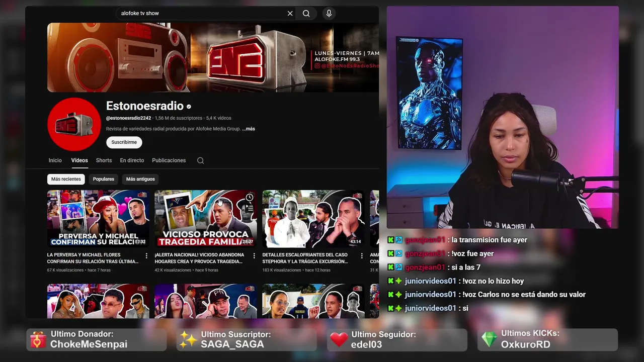
Task: Click '67 K visualizaciones' under first video
Action: point(65,270)
